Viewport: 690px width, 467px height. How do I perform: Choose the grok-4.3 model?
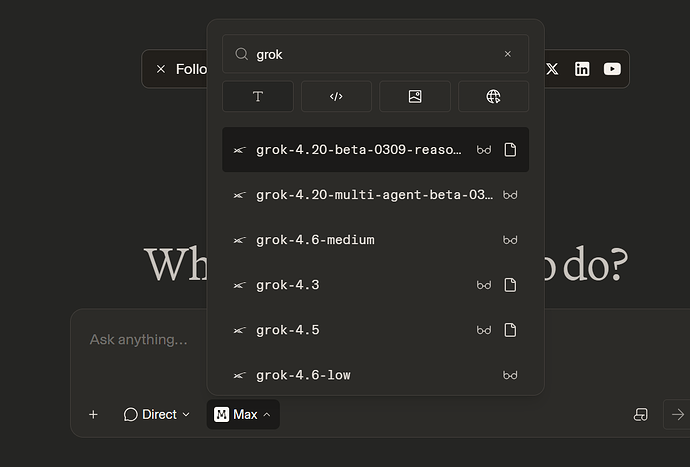[x=375, y=285]
